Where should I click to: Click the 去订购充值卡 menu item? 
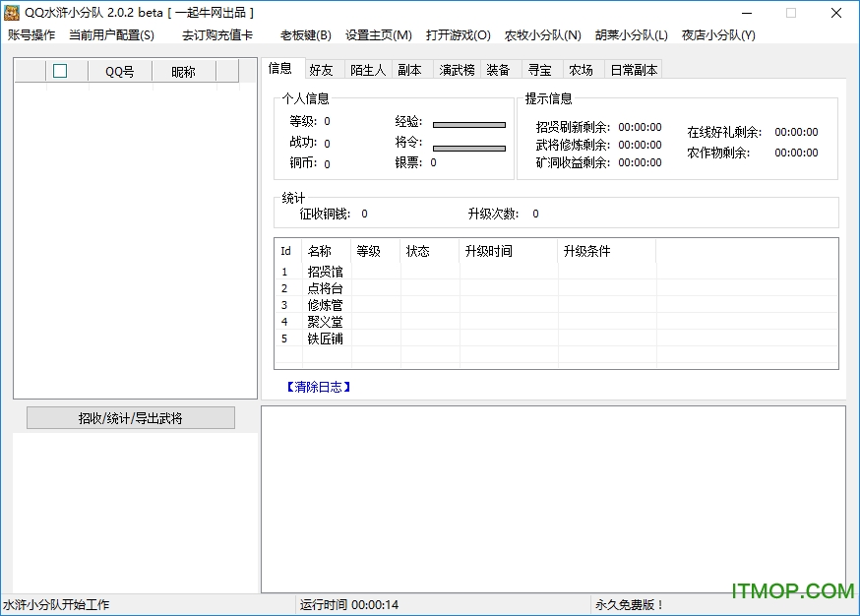click(x=216, y=35)
